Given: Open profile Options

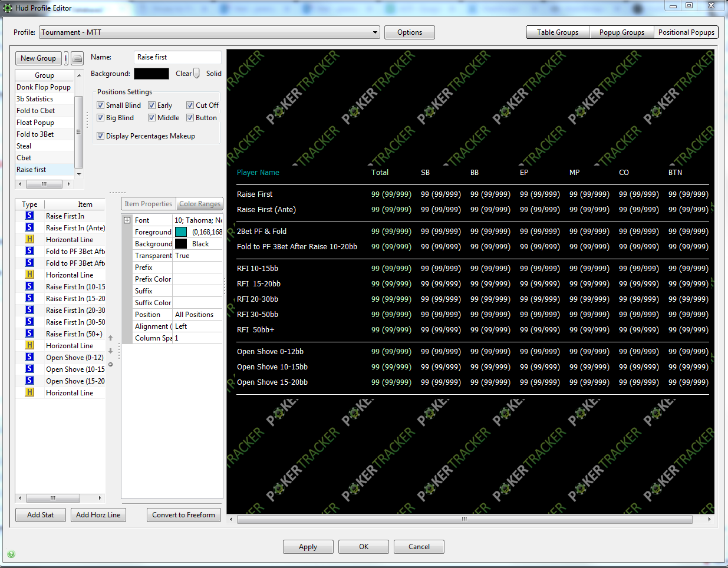Looking at the screenshot, I should click(410, 32).
